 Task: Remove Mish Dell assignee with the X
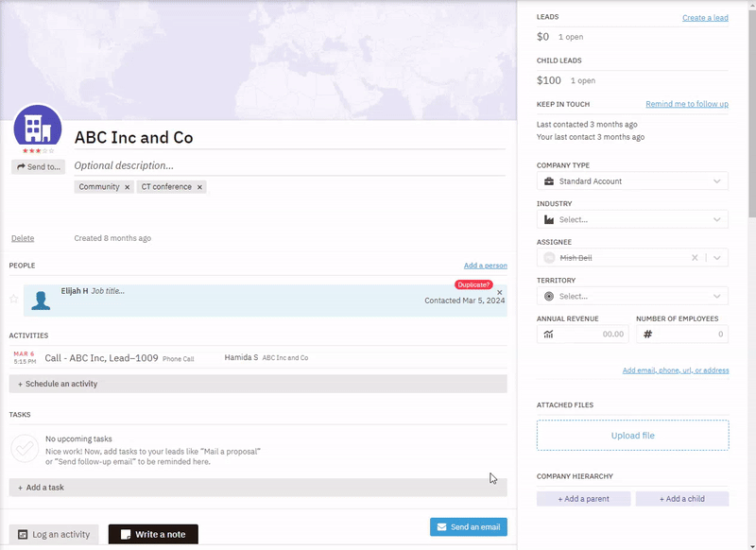click(x=695, y=257)
